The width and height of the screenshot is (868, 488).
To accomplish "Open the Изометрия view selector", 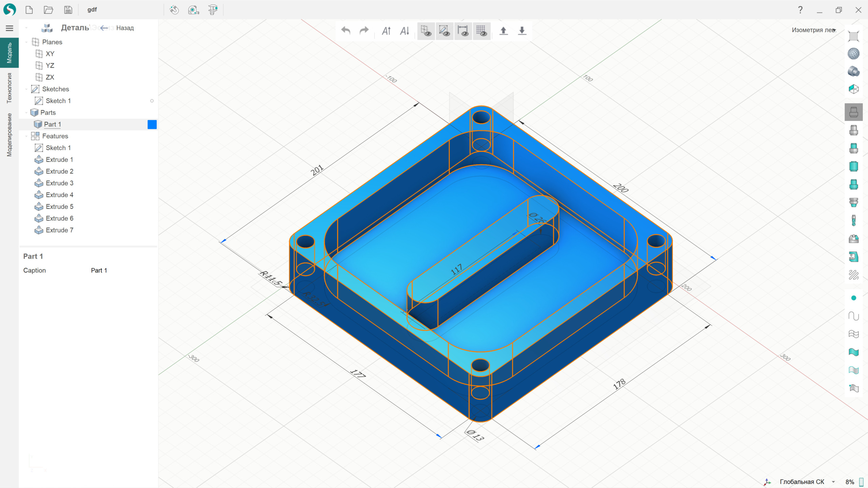I will pos(814,30).
